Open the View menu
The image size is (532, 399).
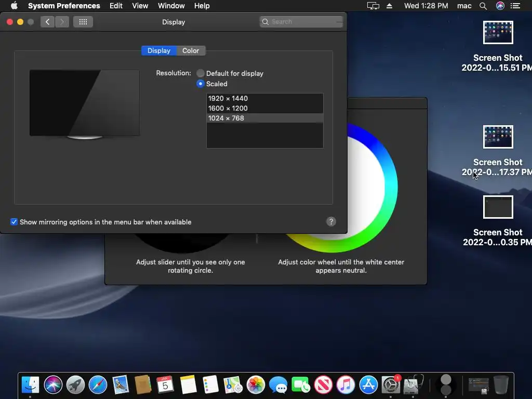coord(140,6)
